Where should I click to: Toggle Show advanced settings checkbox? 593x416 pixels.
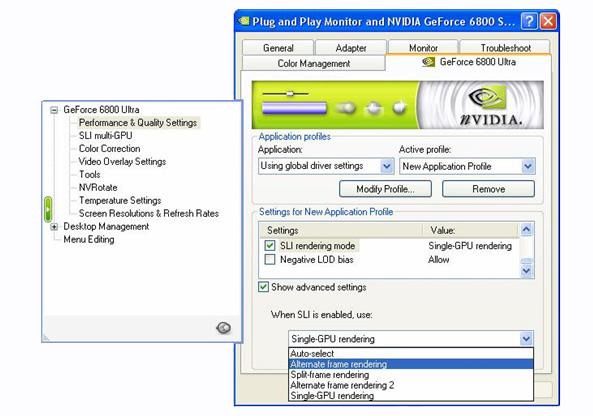[263, 287]
